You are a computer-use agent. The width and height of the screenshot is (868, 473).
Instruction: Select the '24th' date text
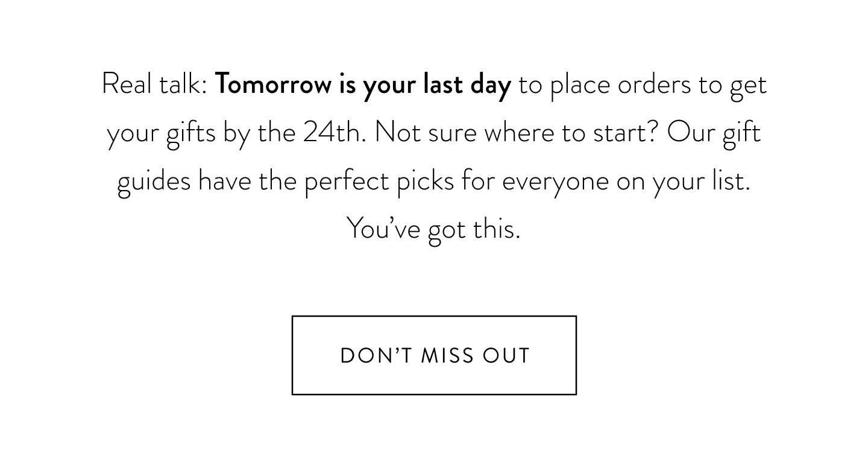(333, 132)
